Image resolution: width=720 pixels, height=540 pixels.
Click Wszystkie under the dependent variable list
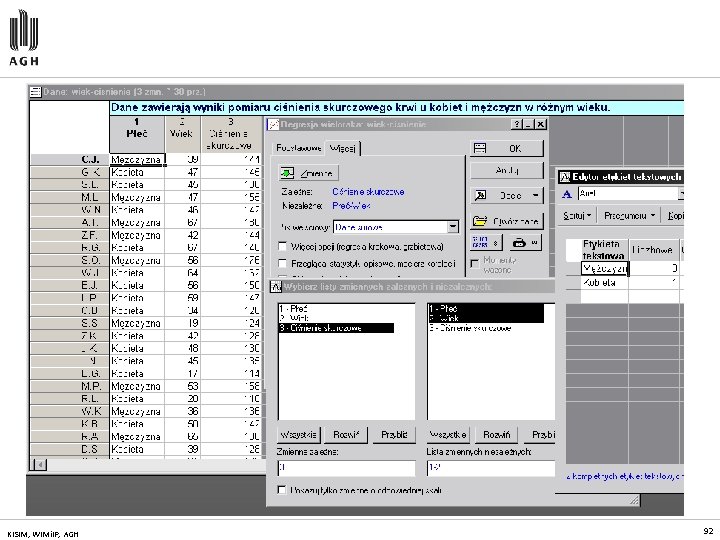coord(298,434)
